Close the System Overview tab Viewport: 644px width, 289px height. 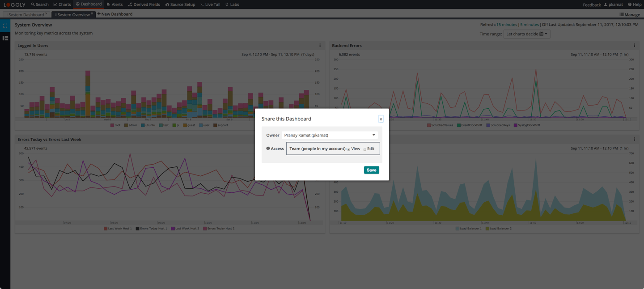point(92,14)
